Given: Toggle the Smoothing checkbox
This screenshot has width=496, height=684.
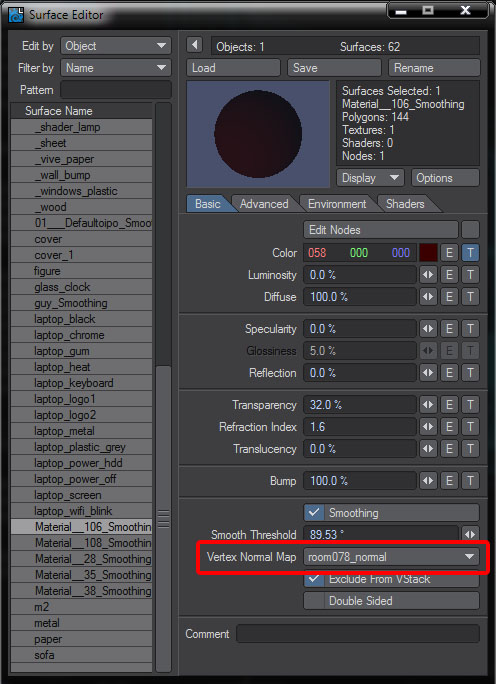Looking at the screenshot, I should coord(314,513).
